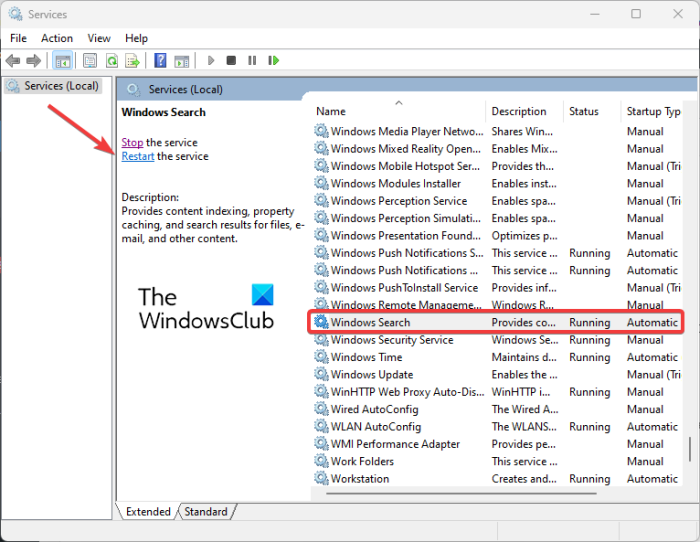Click the Restart the service link

(x=138, y=156)
